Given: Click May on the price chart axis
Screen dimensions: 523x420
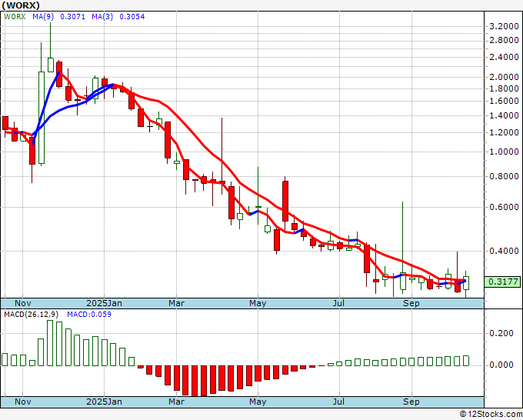Looking at the screenshot, I should (x=258, y=303).
